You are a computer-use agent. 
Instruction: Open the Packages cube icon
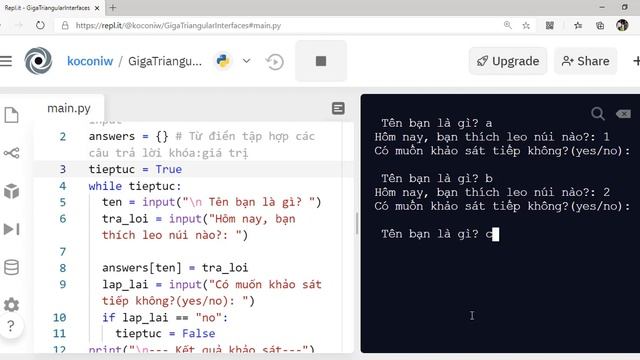(x=11, y=191)
